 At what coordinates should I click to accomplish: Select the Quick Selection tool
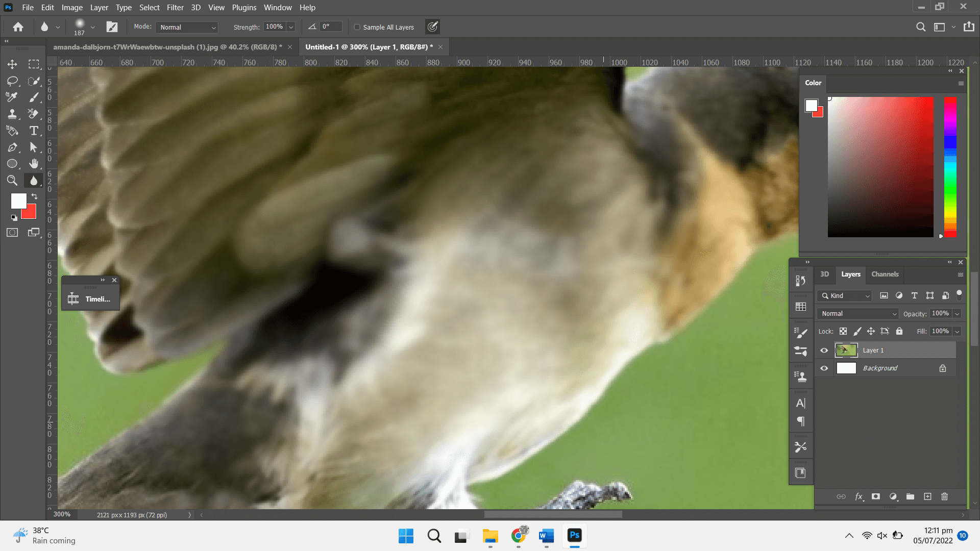(x=34, y=81)
